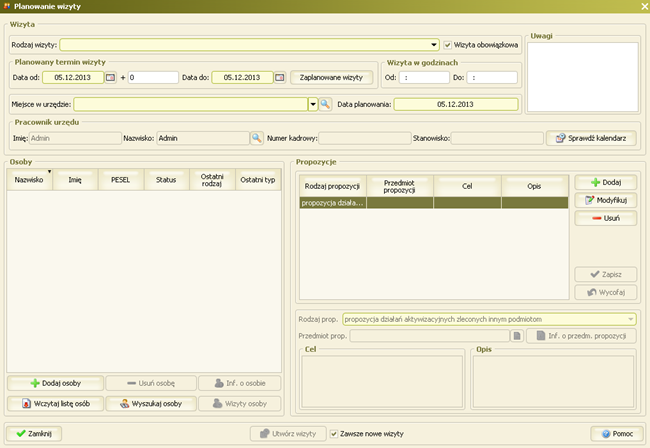Image resolution: width=650 pixels, height=448 pixels.
Task: Click the Ostatni typ column header
Action: tap(258, 180)
